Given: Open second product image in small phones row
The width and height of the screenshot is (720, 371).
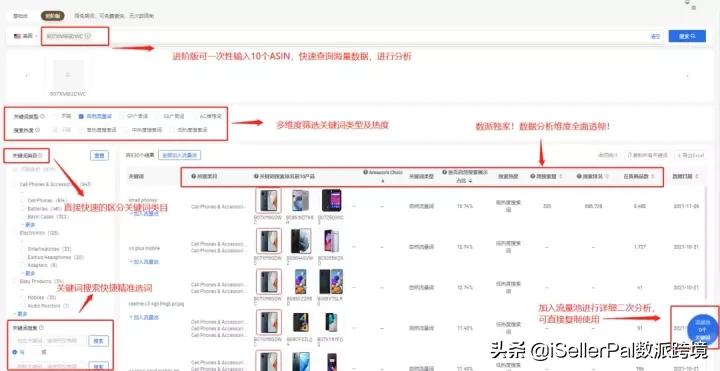Looking at the screenshot, I should click(300, 201).
